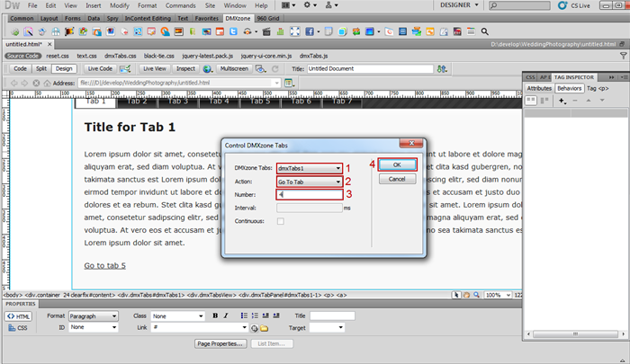Screen dimensions: 630x364
Task: Open the Extend Dreamweaver gear icon
Action: pyautogui.click(x=310, y=5)
